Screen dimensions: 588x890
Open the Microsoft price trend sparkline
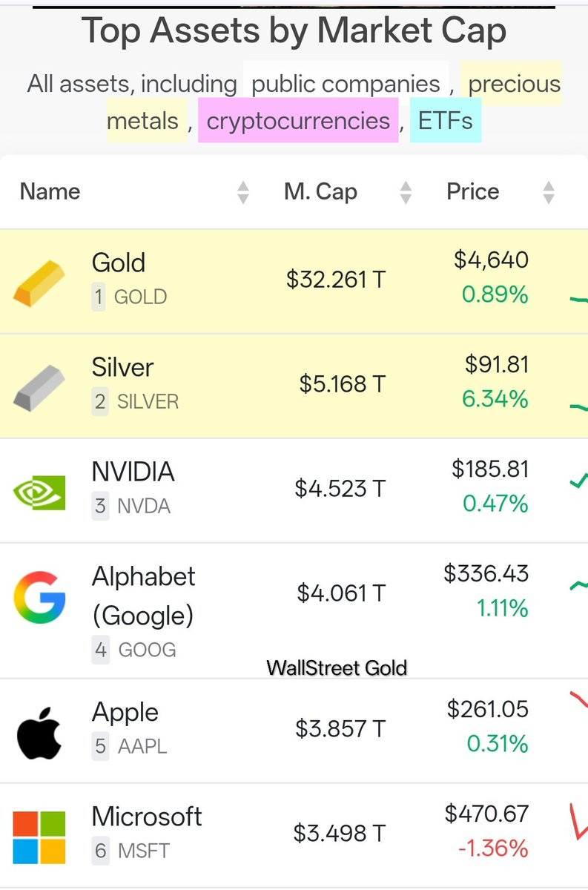(578, 822)
